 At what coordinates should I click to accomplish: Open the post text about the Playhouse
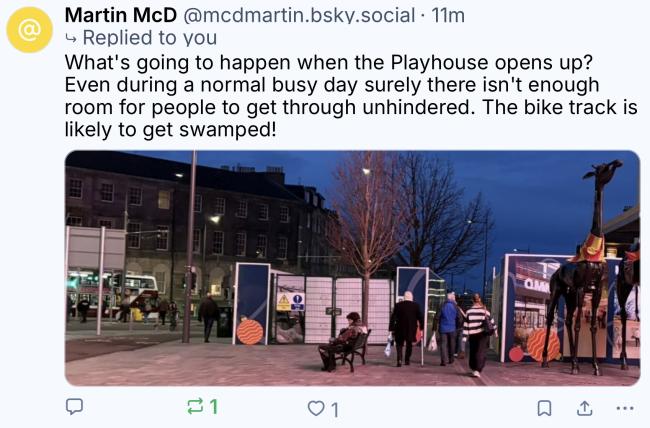click(351, 96)
